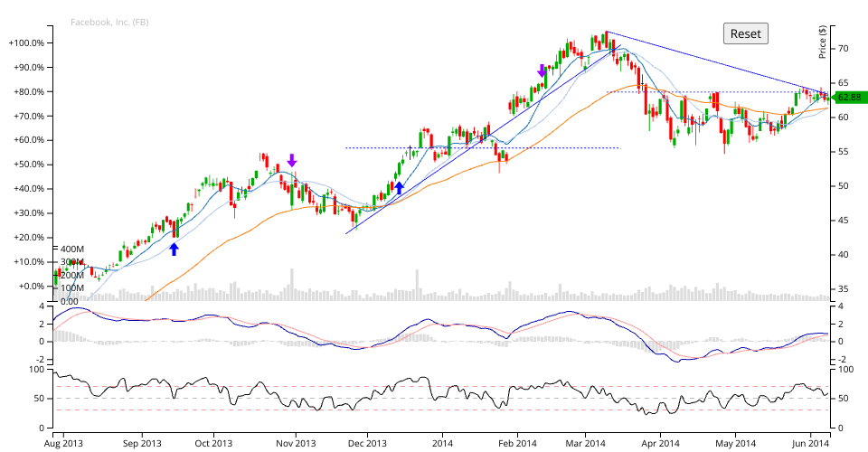Click the 2014 label on the date axis
The width and height of the screenshot is (868, 452).
(442, 443)
